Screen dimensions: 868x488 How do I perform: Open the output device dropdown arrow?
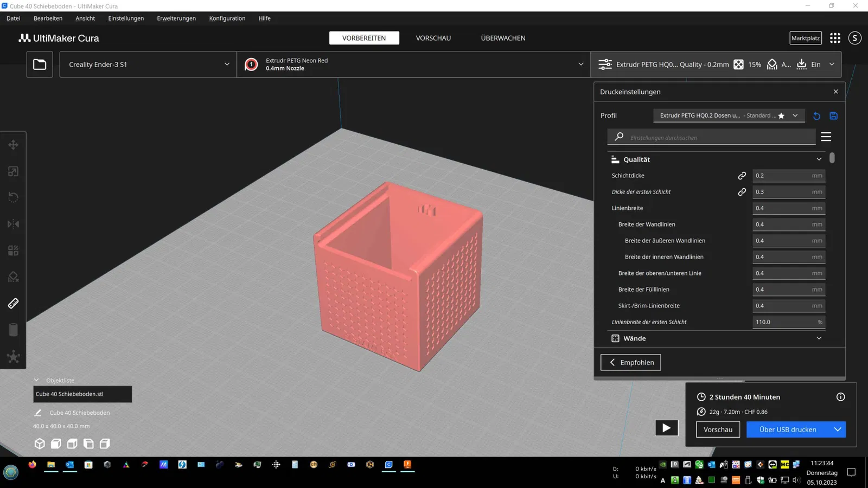coord(838,429)
